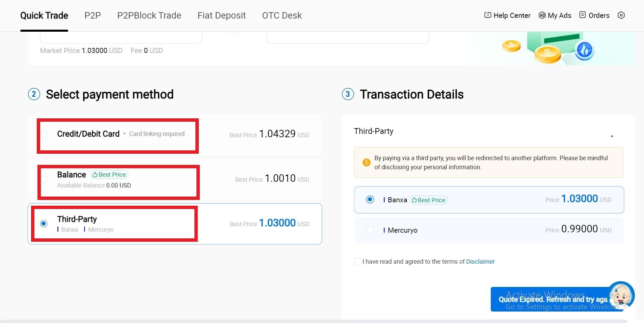Screen dimensions: 644x323
Task: Tick the disclaimer agreement checkbox
Action: point(357,262)
